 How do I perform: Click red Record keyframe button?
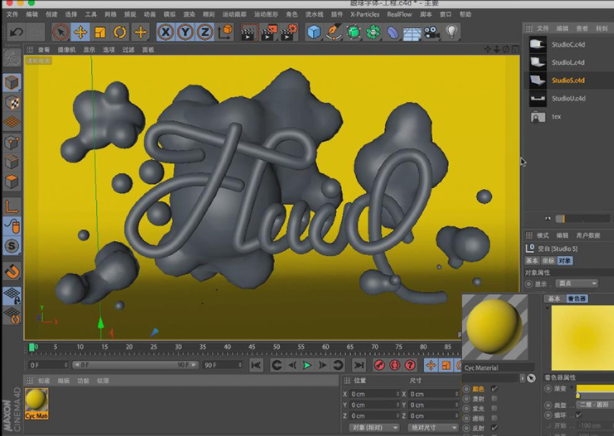click(379, 365)
